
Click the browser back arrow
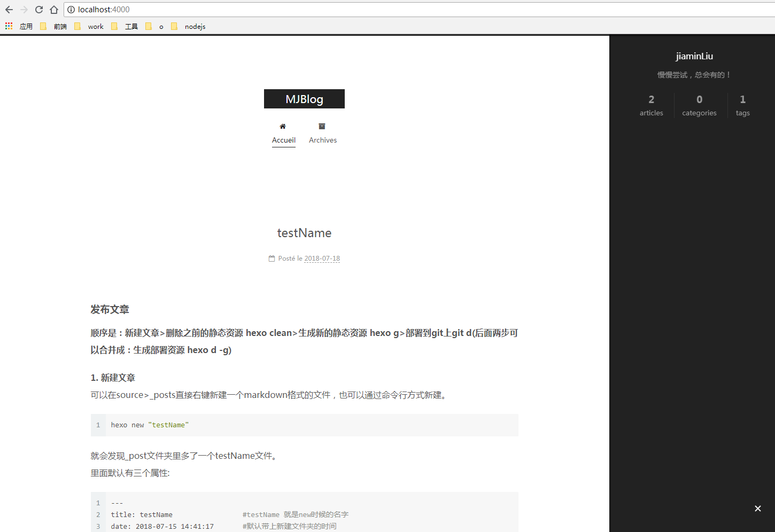point(9,10)
